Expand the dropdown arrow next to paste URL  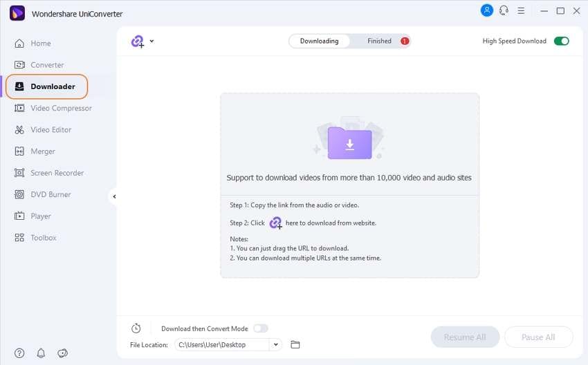151,41
